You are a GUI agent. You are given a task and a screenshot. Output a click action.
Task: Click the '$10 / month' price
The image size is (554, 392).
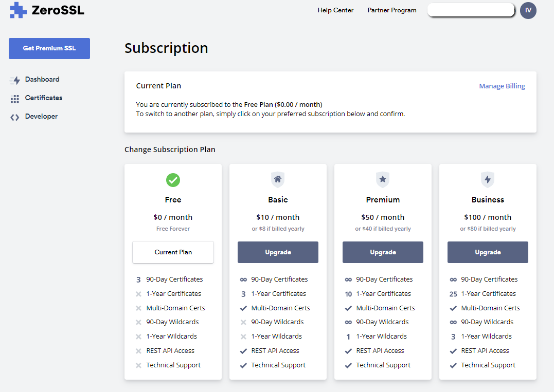point(278,217)
